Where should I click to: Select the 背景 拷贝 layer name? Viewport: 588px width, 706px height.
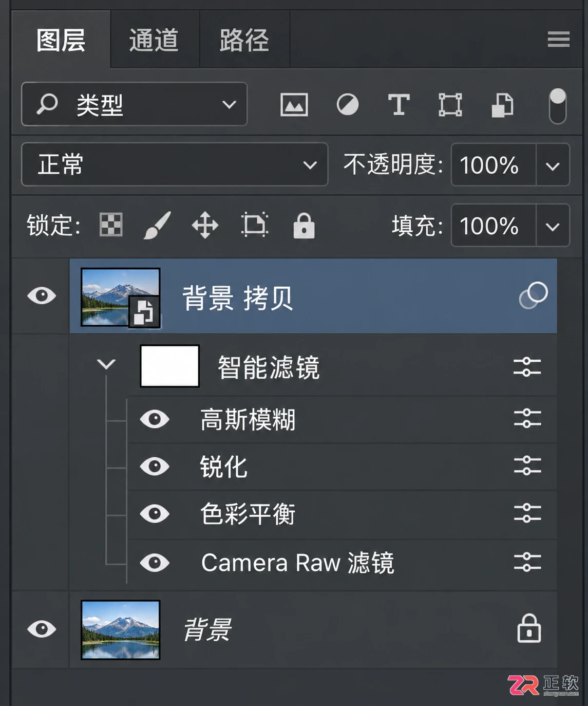click(238, 298)
